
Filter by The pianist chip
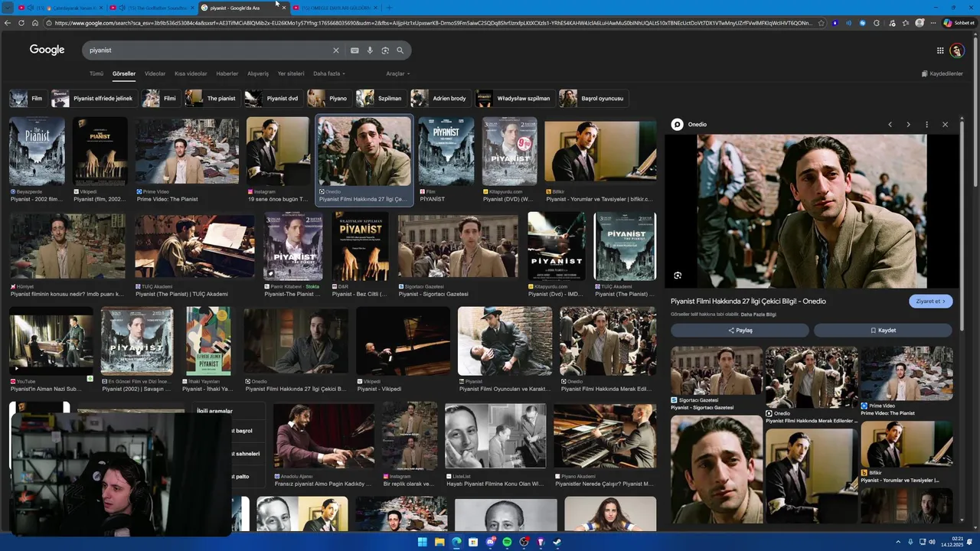click(x=212, y=99)
